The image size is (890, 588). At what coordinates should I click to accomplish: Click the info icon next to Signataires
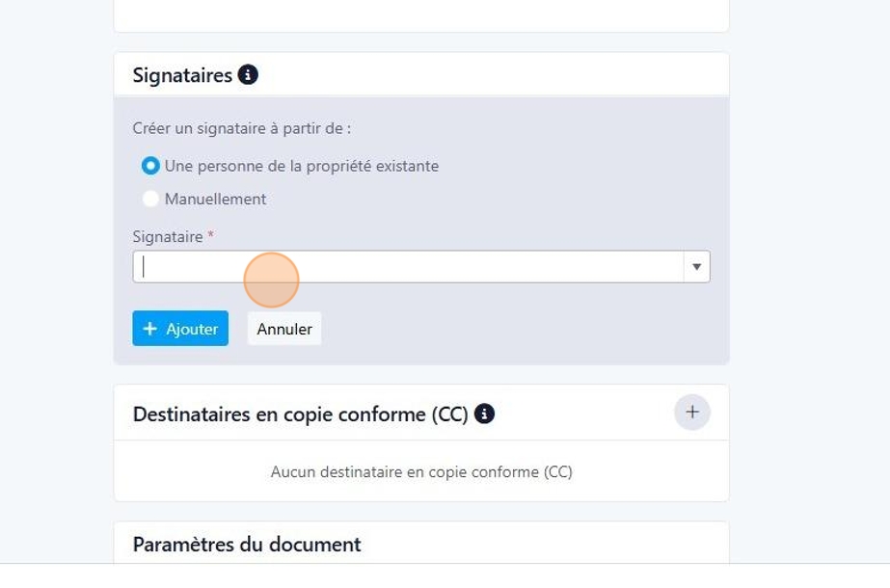[248, 75]
